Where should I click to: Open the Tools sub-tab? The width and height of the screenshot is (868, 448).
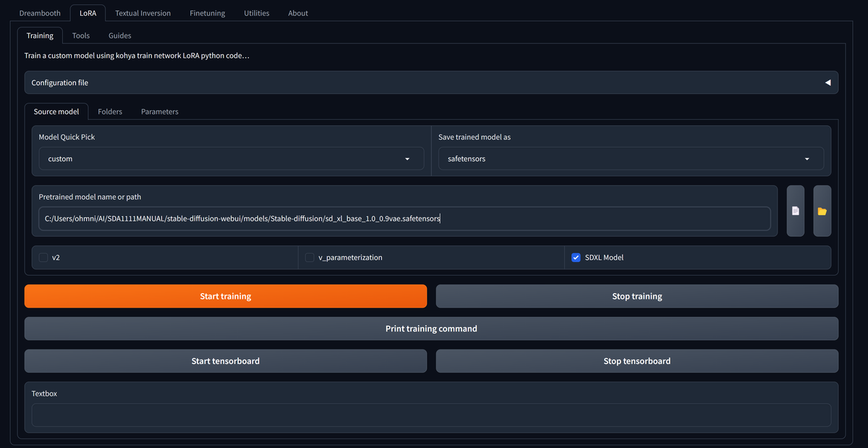point(81,35)
